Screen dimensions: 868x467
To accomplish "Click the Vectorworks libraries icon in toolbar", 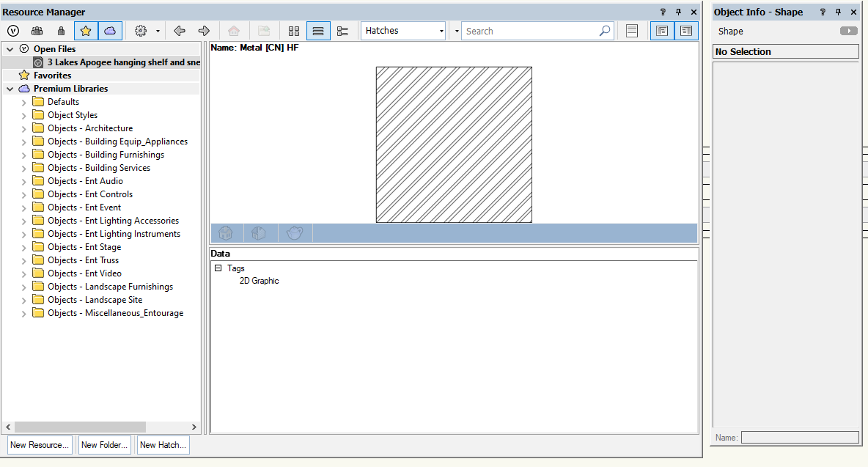I will point(13,31).
